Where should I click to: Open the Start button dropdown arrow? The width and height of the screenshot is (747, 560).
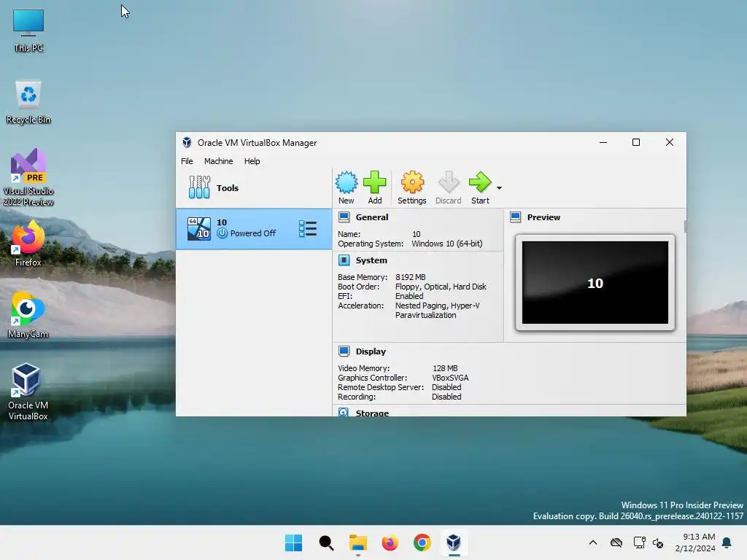pyautogui.click(x=499, y=188)
